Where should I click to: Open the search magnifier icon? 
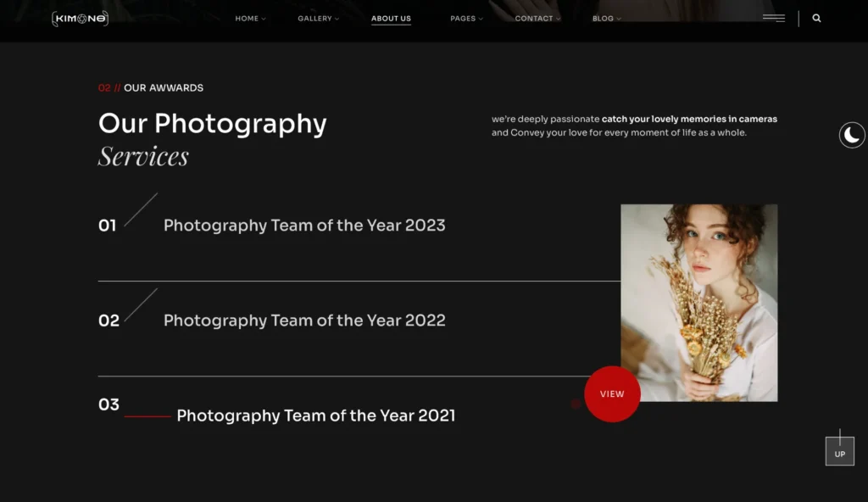(816, 18)
